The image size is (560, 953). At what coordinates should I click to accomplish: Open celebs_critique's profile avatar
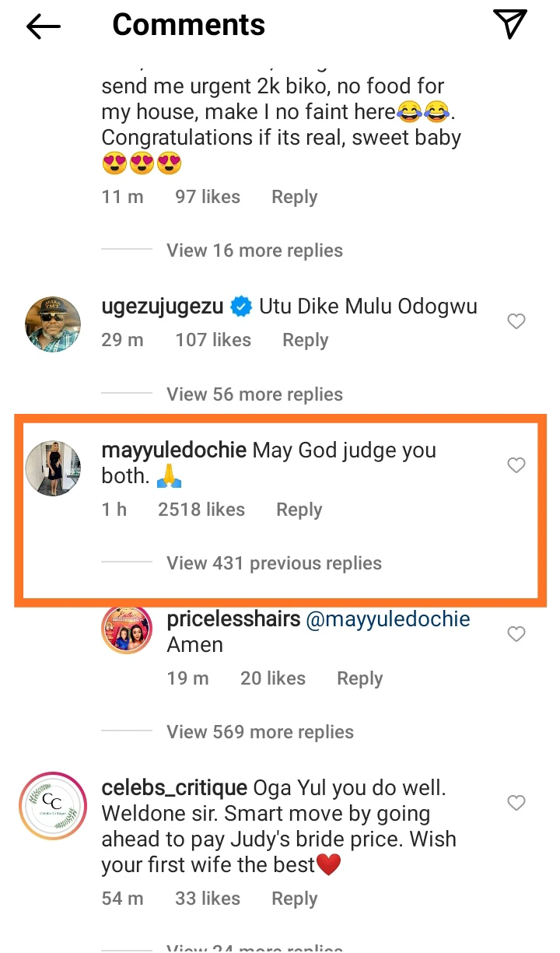[53, 805]
